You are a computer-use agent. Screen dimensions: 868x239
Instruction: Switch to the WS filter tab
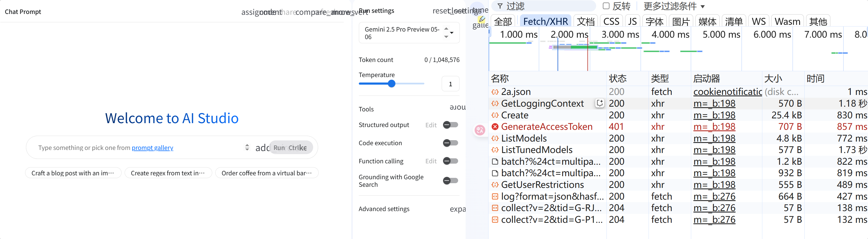click(x=758, y=21)
